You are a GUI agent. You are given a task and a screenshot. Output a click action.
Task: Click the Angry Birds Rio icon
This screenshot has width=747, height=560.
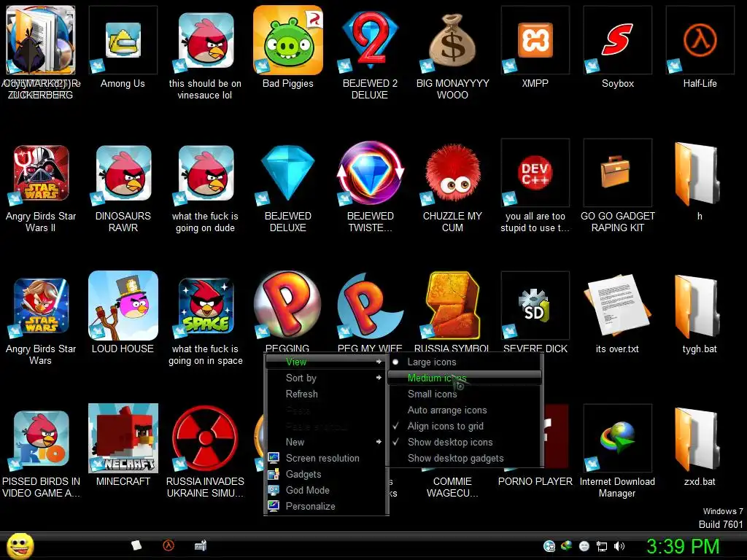click(x=41, y=438)
